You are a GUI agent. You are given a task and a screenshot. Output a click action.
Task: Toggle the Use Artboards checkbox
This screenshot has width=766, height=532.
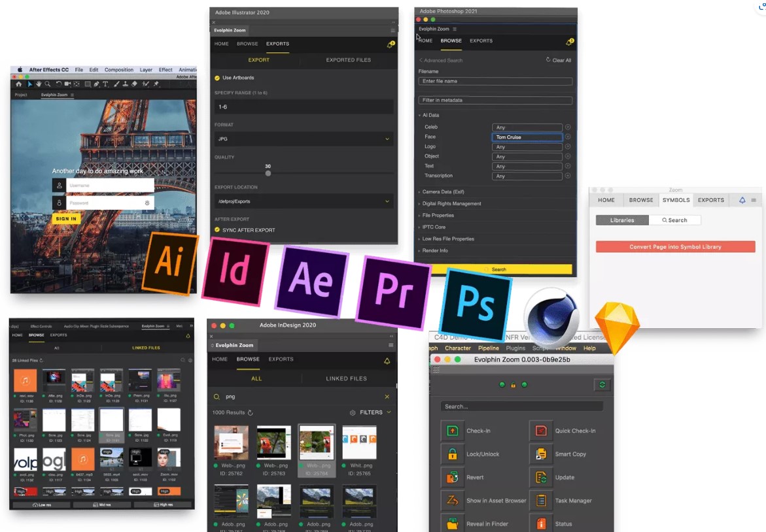(x=217, y=78)
